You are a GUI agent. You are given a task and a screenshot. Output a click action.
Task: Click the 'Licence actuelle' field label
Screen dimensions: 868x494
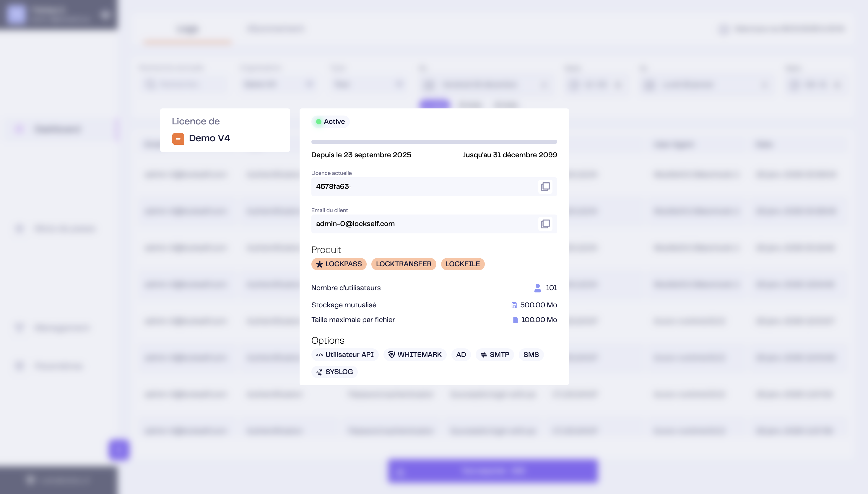[331, 173]
